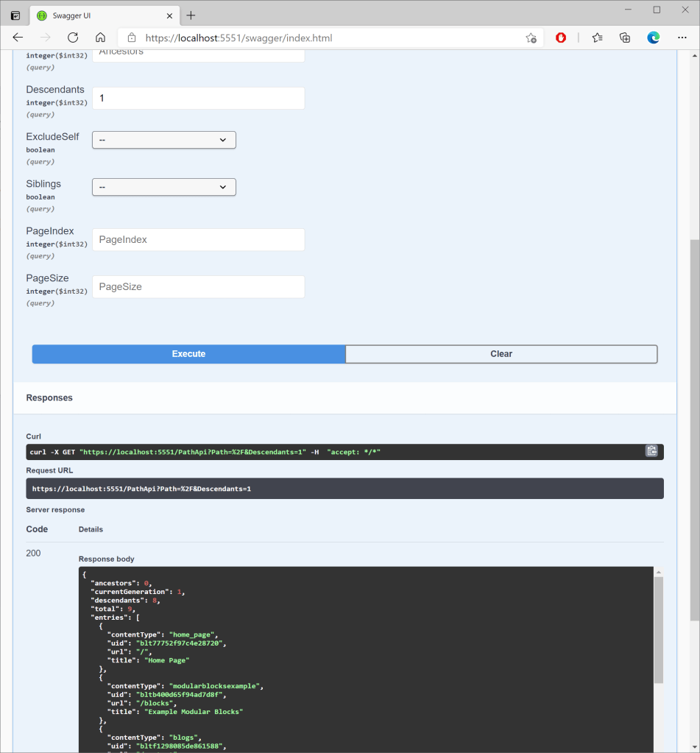700x753 pixels.
Task: Reload the page with the refresh icon
Action: coord(73,38)
